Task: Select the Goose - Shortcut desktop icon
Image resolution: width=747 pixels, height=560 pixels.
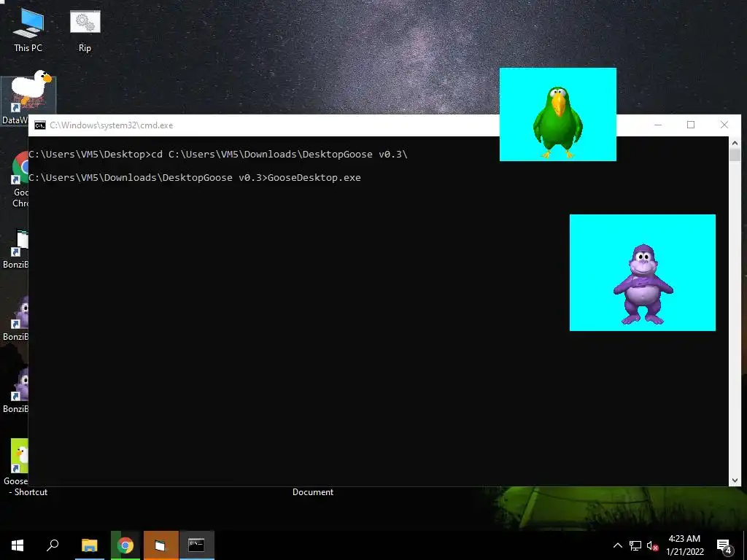Action: [x=19, y=467]
